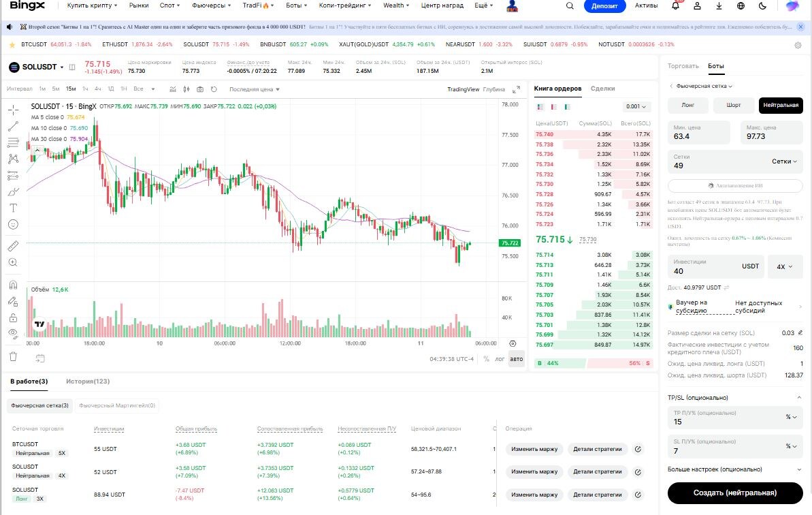Take a chart snapshot with camera icon
Screen dimensions: 812x515
[x=200, y=89]
